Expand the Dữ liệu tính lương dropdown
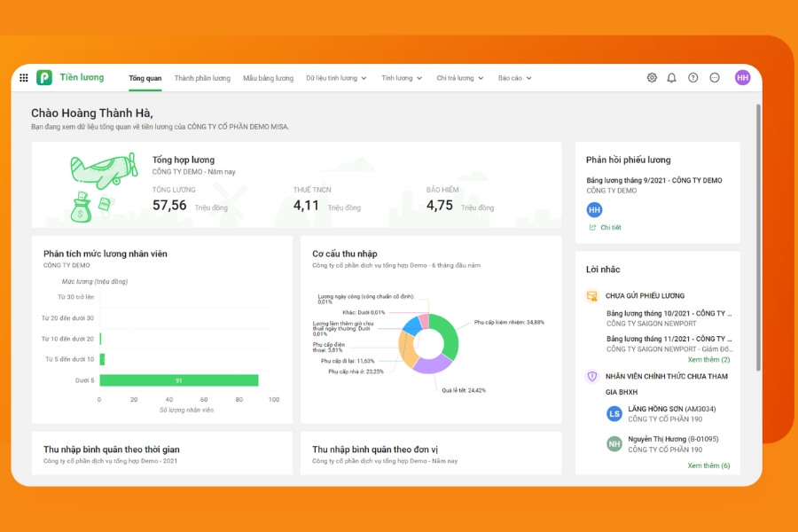Screen dimensions: 798x532 pyautogui.click(x=337, y=78)
